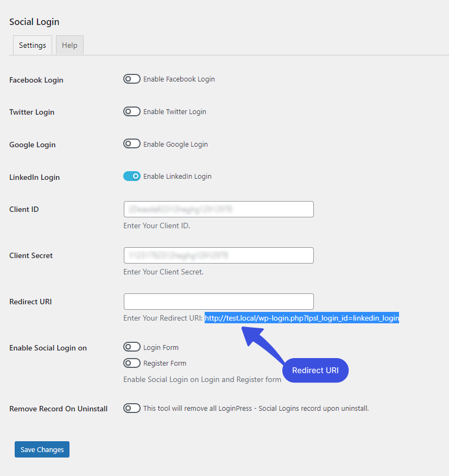Click the 'Enter Your Client Secret.' hint
The height and width of the screenshot is (476, 449).
[x=163, y=272]
